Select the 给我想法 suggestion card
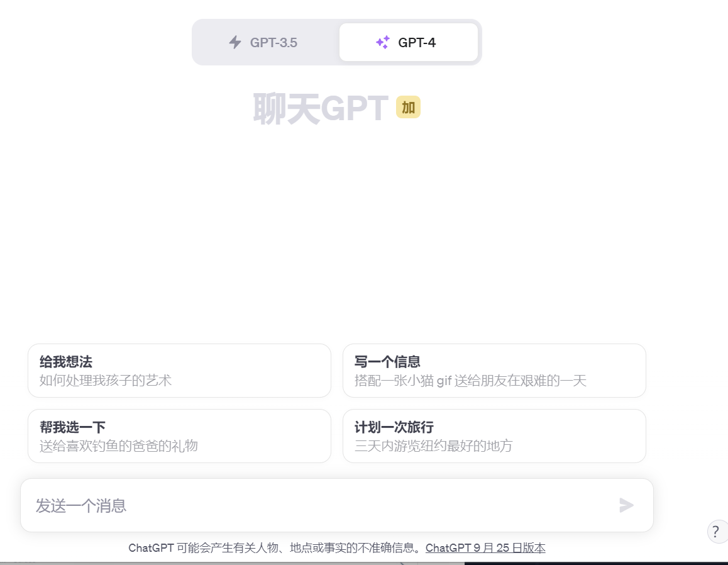This screenshot has width=728, height=565. (x=179, y=371)
